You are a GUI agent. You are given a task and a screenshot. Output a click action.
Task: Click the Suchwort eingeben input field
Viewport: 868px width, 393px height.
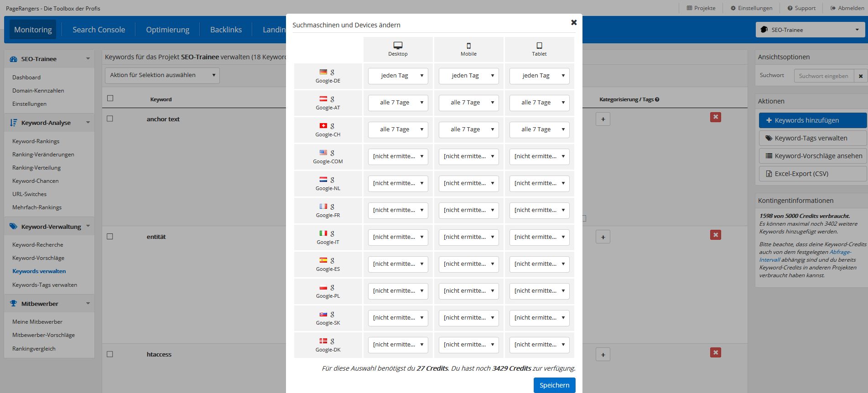tap(824, 76)
